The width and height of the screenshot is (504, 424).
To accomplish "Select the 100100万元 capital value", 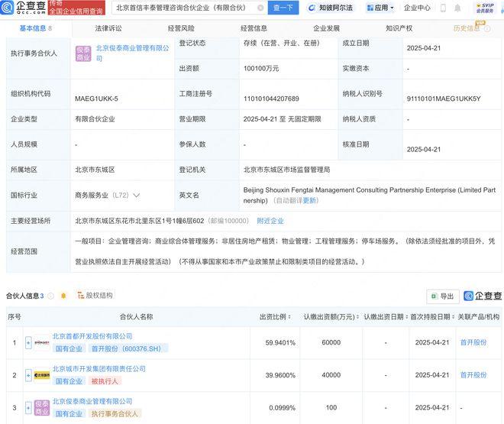I will pyautogui.click(x=261, y=69).
